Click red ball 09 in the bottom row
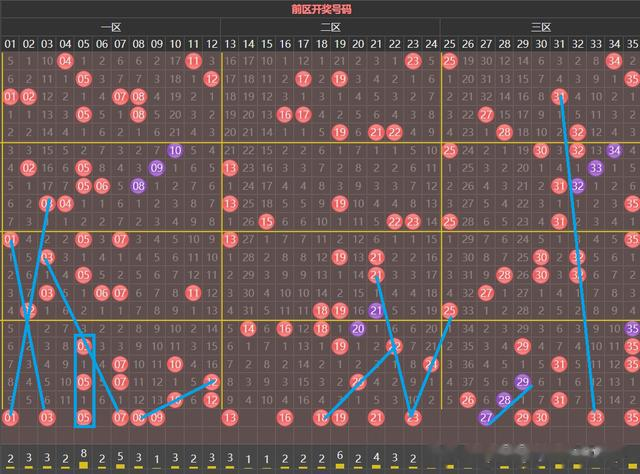Image resolution: width=640 pixels, height=474 pixels. click(157, 418)
